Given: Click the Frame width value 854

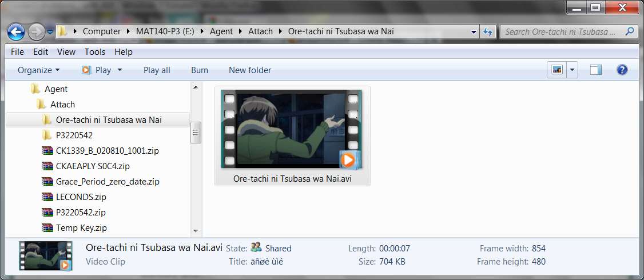Looking at the screenshot, I should click(539, 249).
